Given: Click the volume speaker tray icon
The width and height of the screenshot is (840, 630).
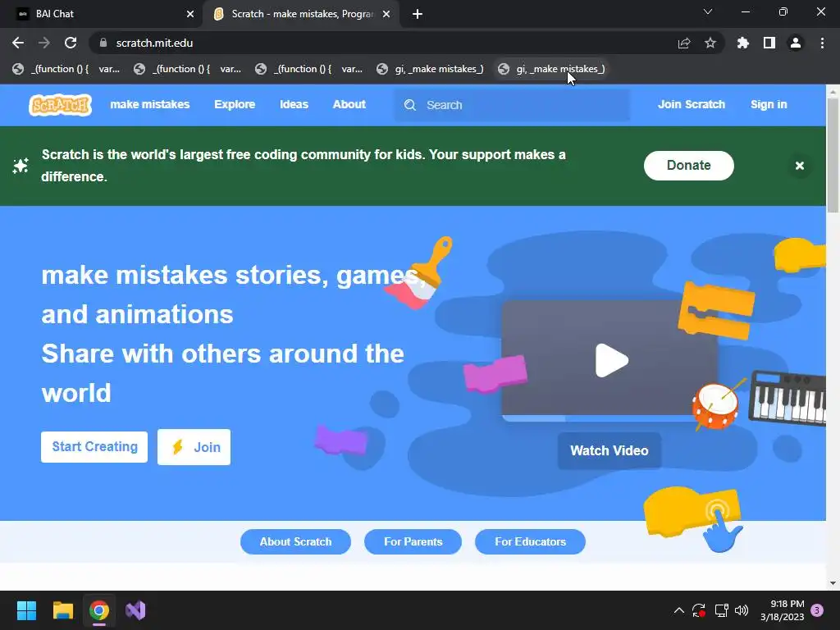Looking at the screenshot, I should pos(742,610).
